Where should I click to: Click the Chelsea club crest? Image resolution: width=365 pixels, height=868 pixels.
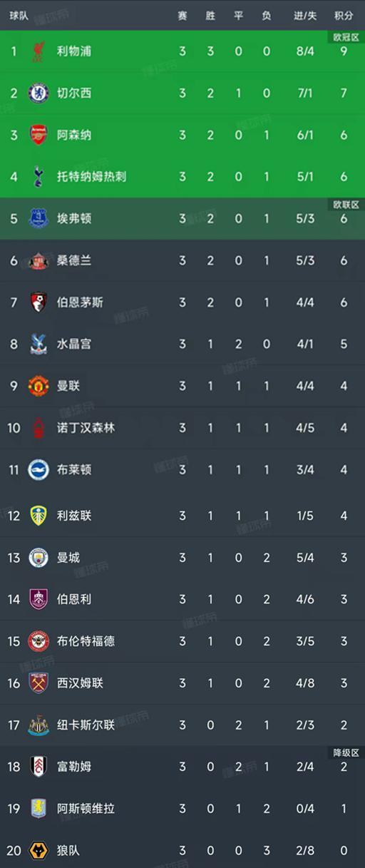(x=38, y=93)
